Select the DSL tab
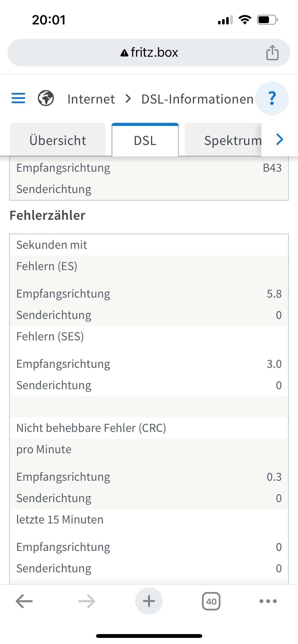The height and width of the screenshot is (644, 298). pos(145,140)
